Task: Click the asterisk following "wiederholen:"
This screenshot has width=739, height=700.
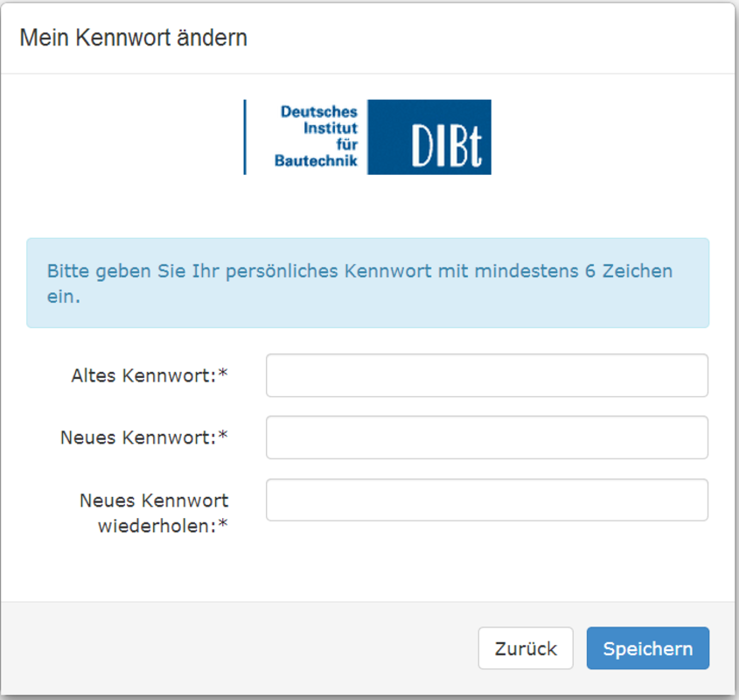Action: (223, 525)
